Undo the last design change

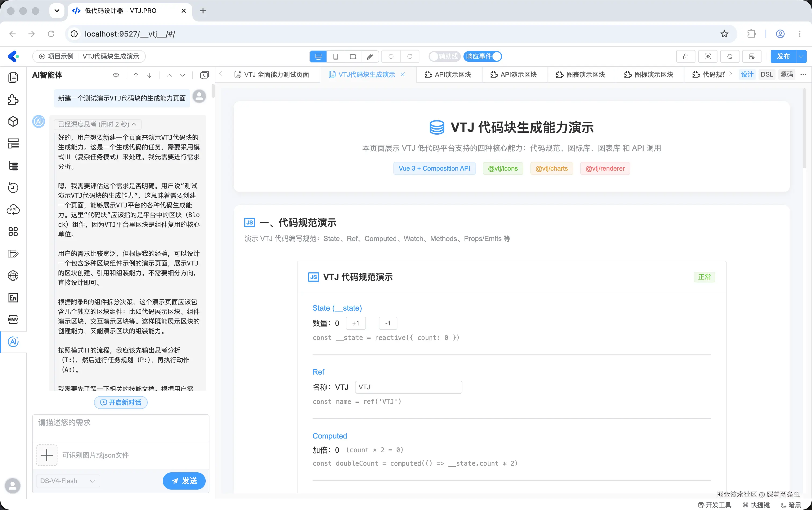[x=391, y=56]
